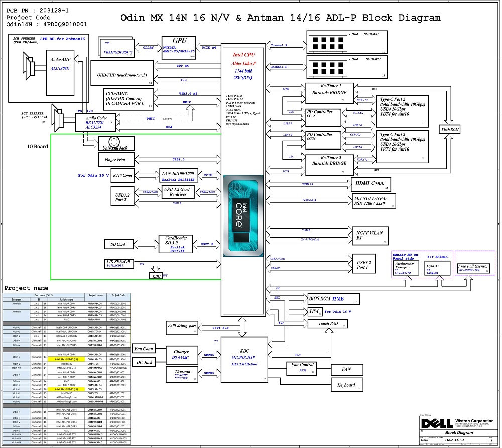Screen dimensions: 502x448
Task: Select the Flash ROM block
Action: click(x=450, y=129)
